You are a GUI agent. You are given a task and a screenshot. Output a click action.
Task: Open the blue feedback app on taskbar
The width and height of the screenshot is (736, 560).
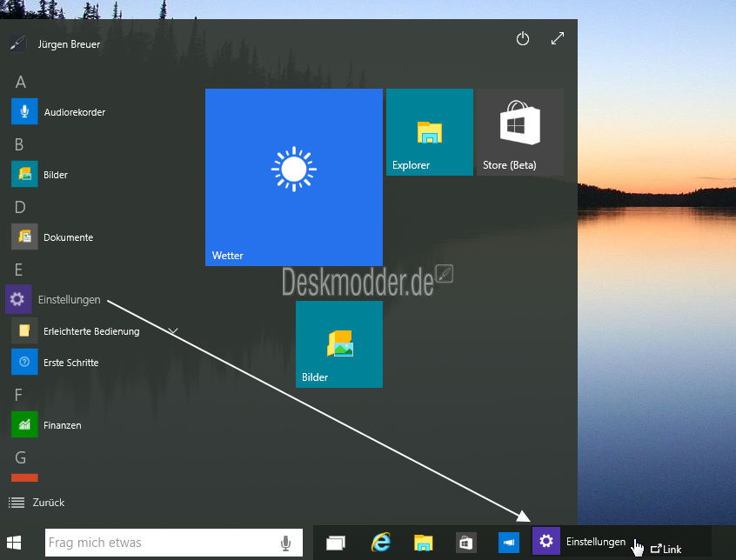tap(509, 543)
